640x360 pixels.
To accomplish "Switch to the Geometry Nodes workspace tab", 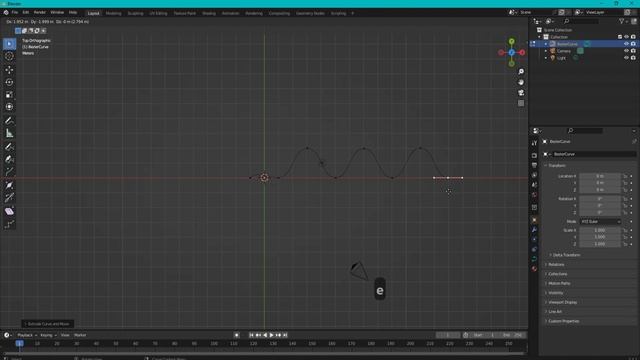I will coord(310,13).
